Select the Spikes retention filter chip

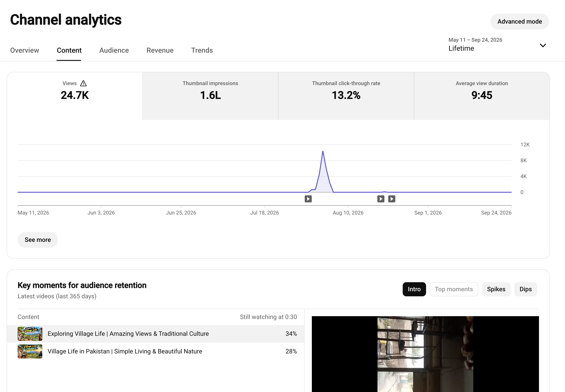click(x=496, y=289)
